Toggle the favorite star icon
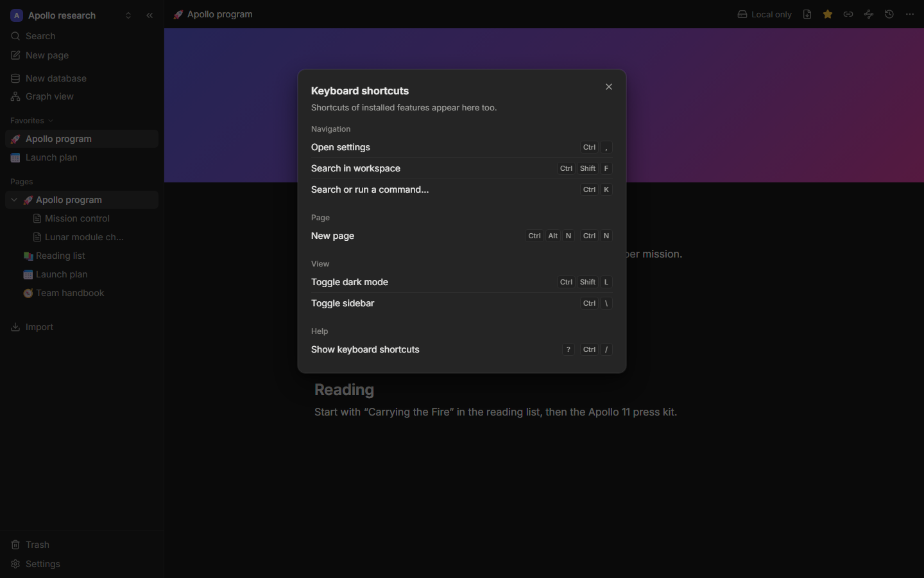This screenshot has width=924, height=578. point(828,14)
